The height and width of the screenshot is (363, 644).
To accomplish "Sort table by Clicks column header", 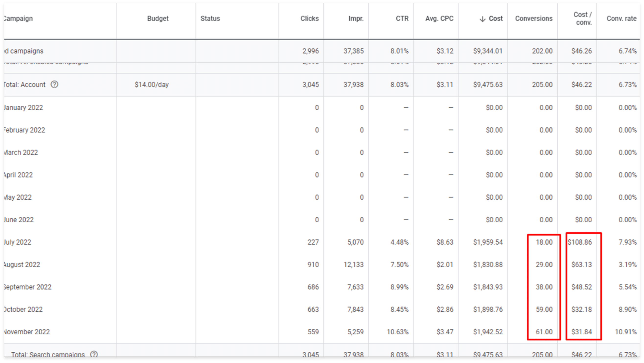I will point(309,19).
